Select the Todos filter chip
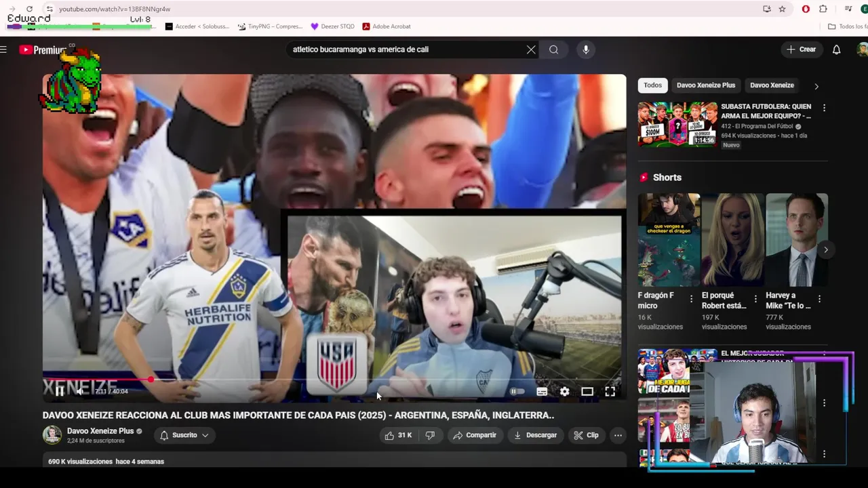The image size is (868, 488). pos(652,85)
